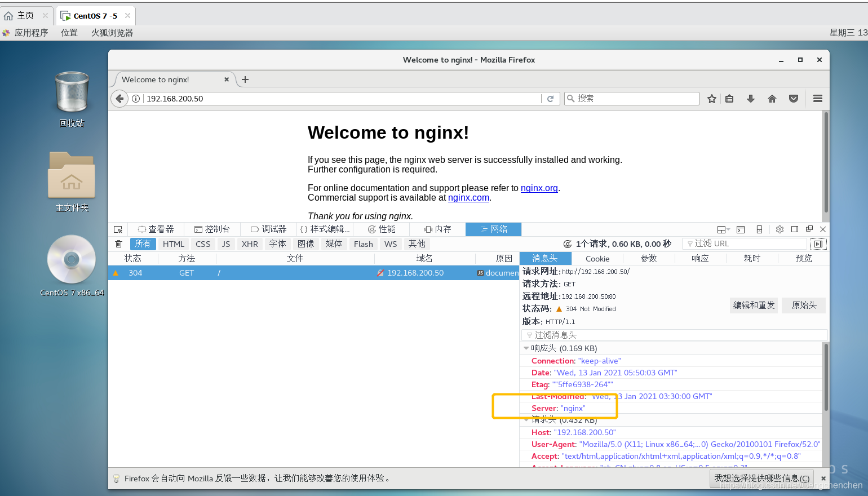Toggle the CSS filter button

point(203,244)
